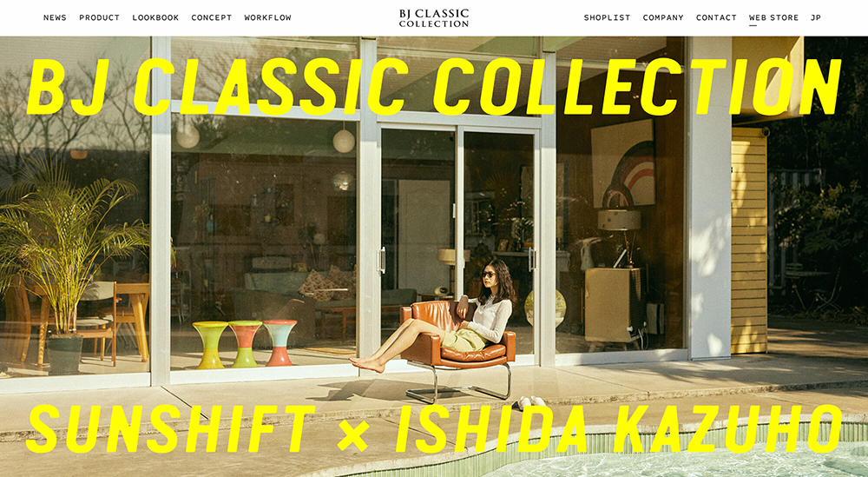The height and width of the screenshot is (477, 868).
Task: Open the LOOKBOOK section
Action: tap(155, 17)
